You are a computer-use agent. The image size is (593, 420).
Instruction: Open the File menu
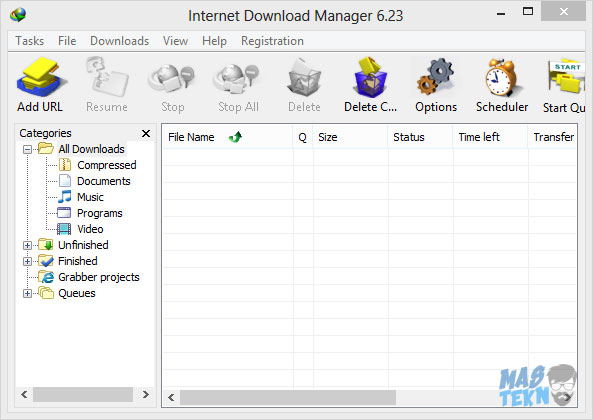coord(67,41)
